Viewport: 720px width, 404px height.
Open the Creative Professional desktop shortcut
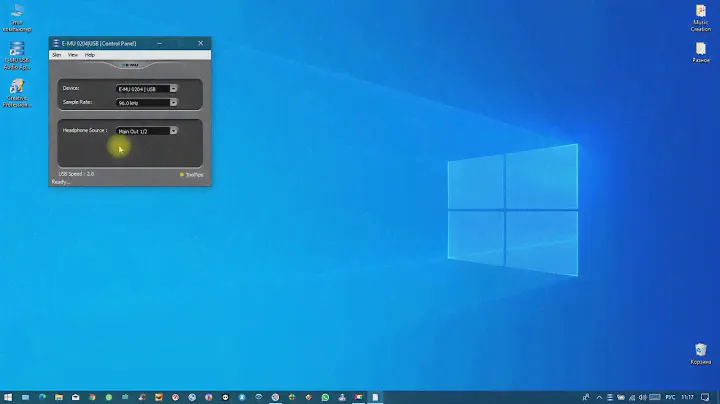pyautogui.click(x=17, y=91)
